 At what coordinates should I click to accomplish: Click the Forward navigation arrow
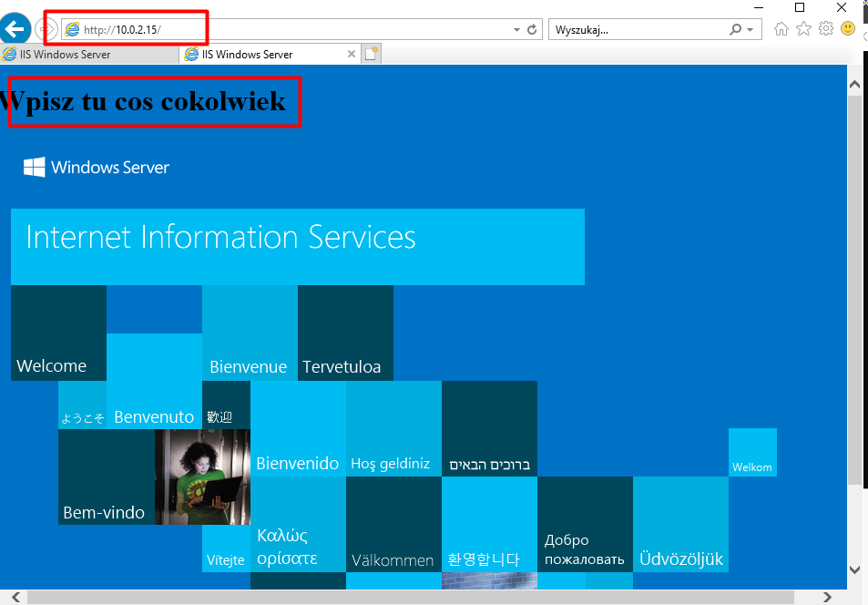(x=46, y=30)
